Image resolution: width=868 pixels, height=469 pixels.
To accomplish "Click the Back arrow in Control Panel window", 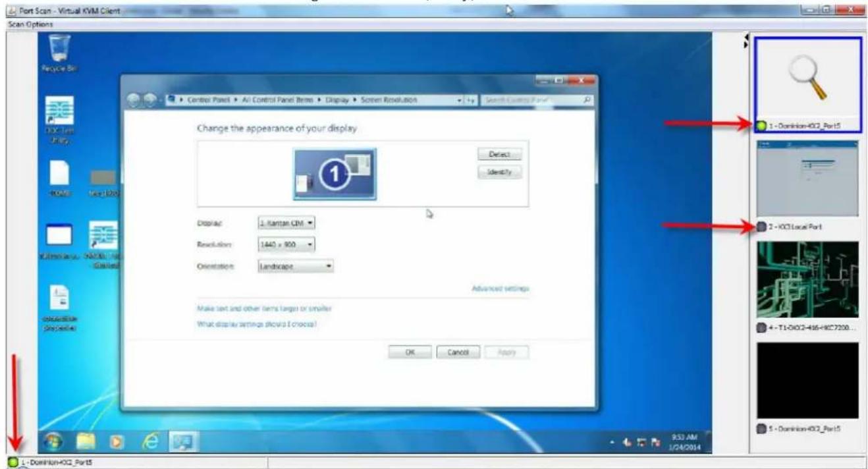I will coord(134,100).
